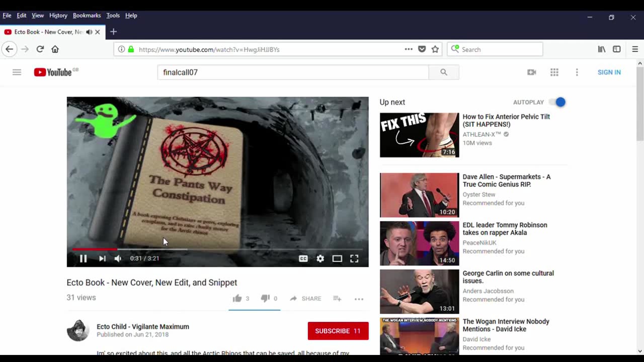Image resolution: width=644 pixels, height=362 pixels.
Task: Open George Carlin cultural issues video
Action: point(508,277)
